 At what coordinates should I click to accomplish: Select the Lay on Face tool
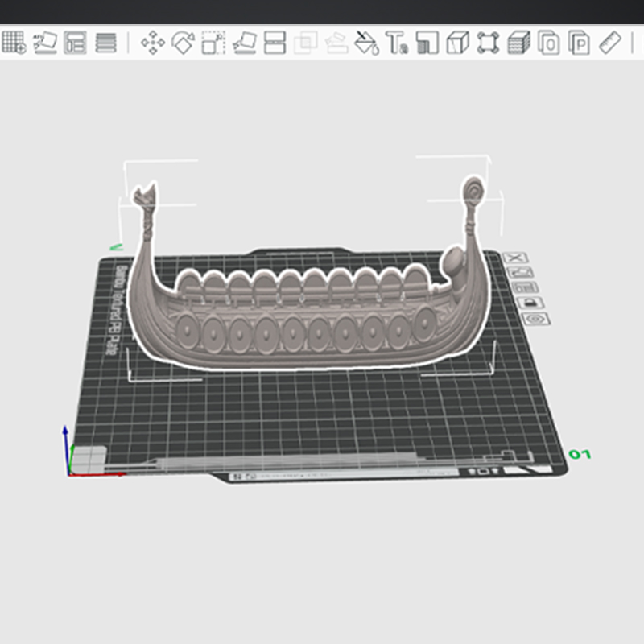(245, 43)
